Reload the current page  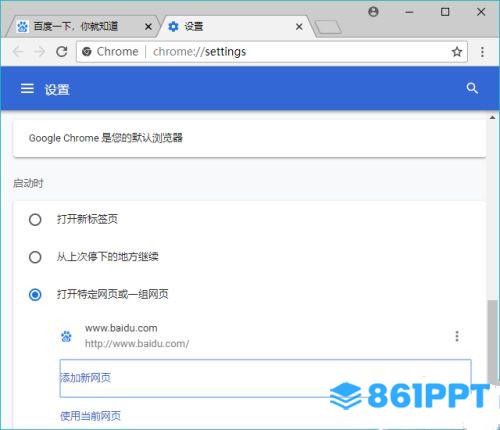pyautogui.click(x=62, y=51)
